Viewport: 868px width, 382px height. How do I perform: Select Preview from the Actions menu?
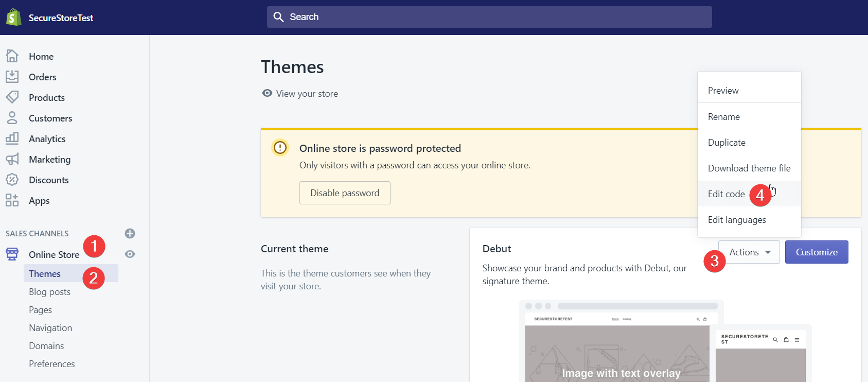click(x=749, y=91)
